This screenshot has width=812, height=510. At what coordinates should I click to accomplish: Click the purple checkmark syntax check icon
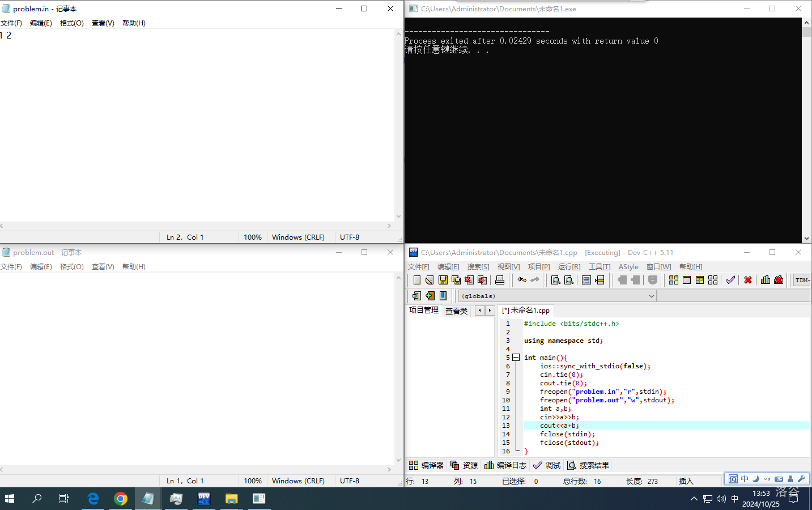[x=730, y=280]
